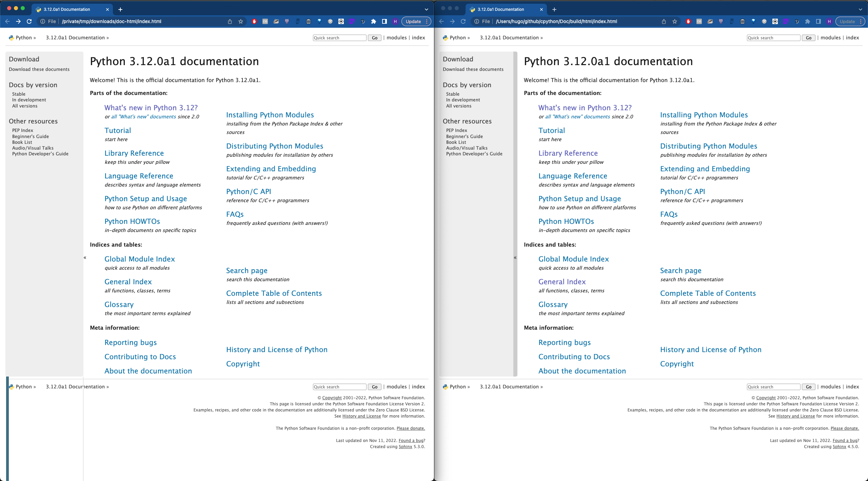
Task: Open the Tutorial link in left window
Action: pos(118,131)
